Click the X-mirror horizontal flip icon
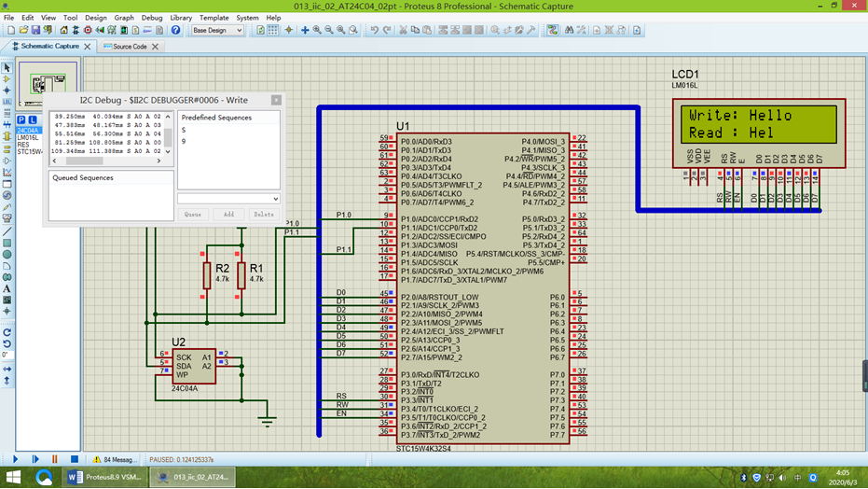This screenshot has width=868, height=489. point(7,369)
